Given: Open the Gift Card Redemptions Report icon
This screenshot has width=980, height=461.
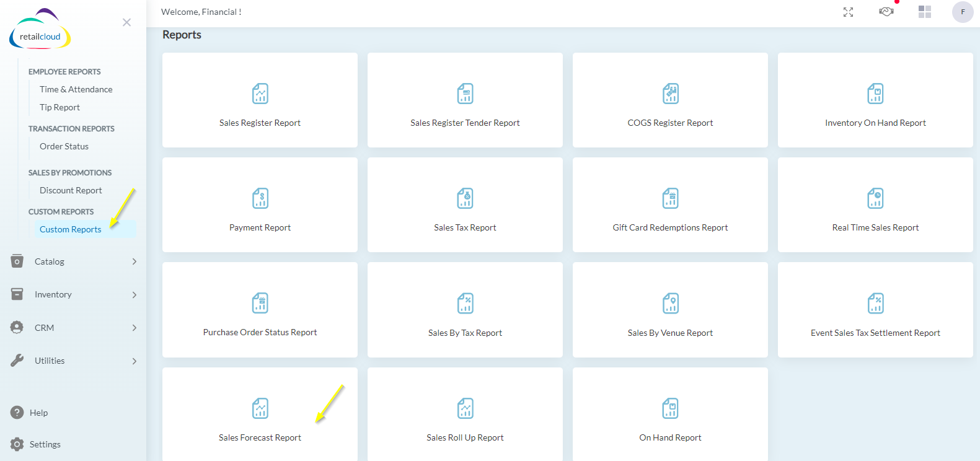Looking at the screenshot, I should pos(671,198).
